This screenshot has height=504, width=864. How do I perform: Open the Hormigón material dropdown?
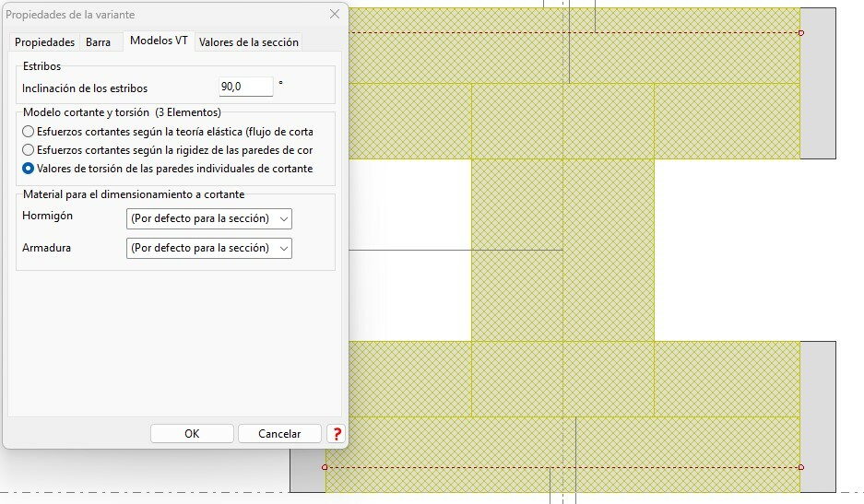tap(208, 218)
